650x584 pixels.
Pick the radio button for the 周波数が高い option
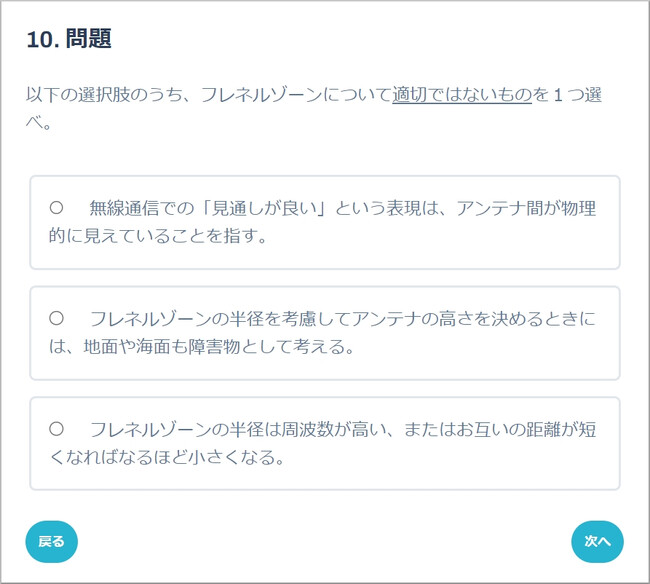pyautogui.click(x=57, y=429)
